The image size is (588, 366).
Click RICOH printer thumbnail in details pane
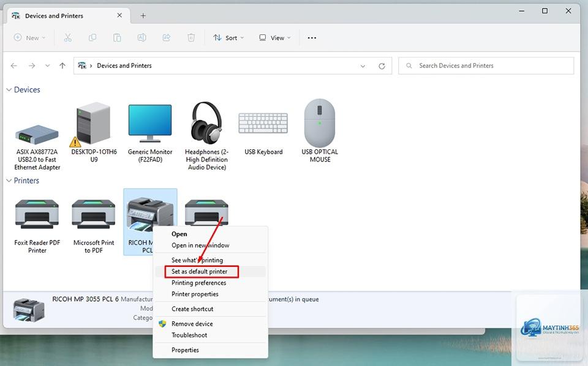point(29,310)
